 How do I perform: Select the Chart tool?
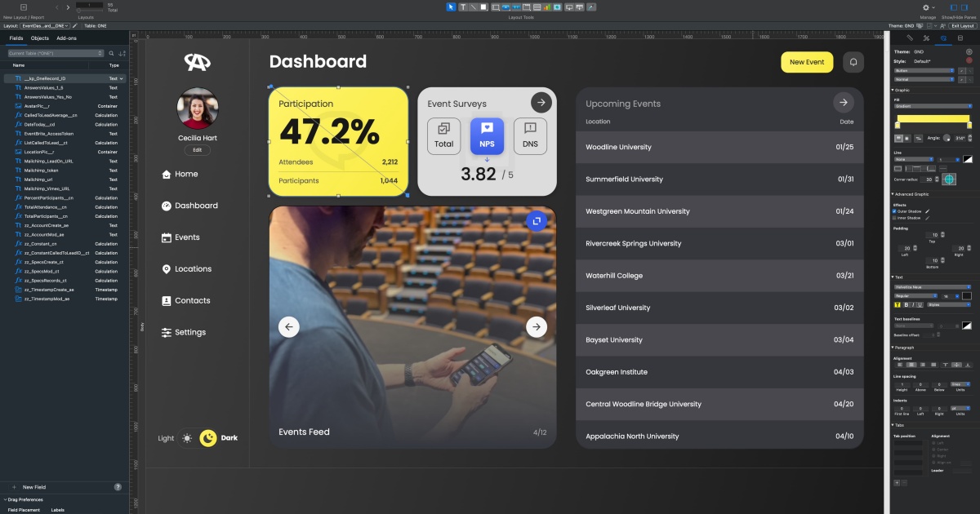click(x=546, y=6)
